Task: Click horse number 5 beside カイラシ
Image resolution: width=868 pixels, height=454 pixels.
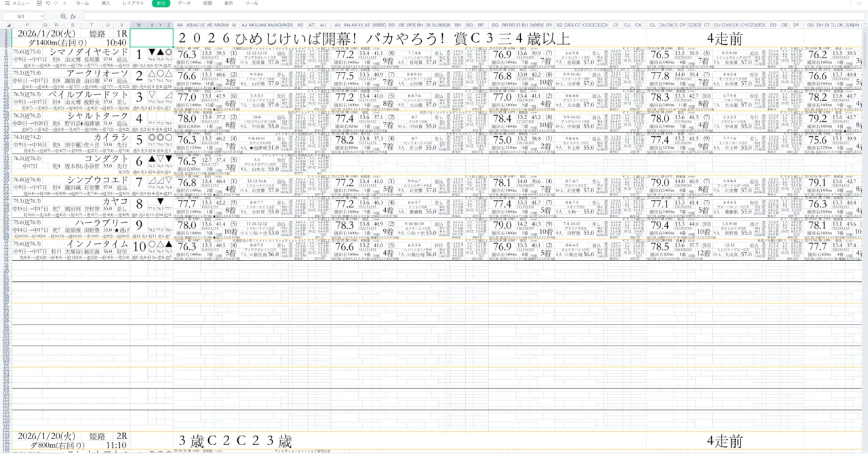Action: click(139, 140)
